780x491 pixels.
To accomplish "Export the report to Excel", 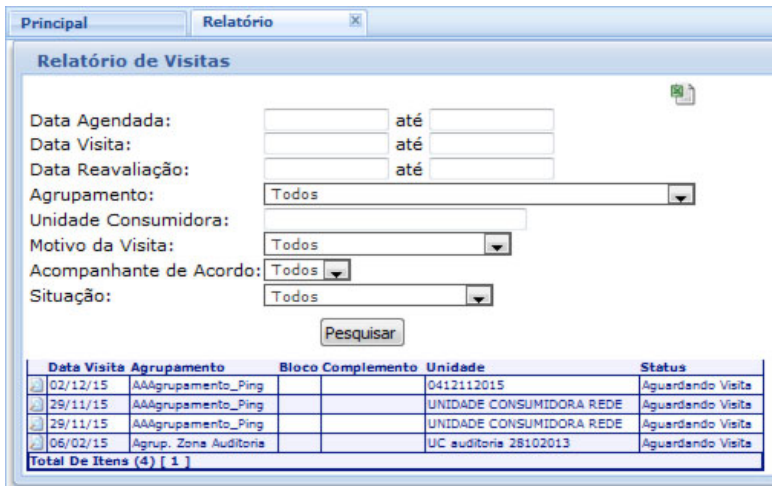I will [683, 94].
